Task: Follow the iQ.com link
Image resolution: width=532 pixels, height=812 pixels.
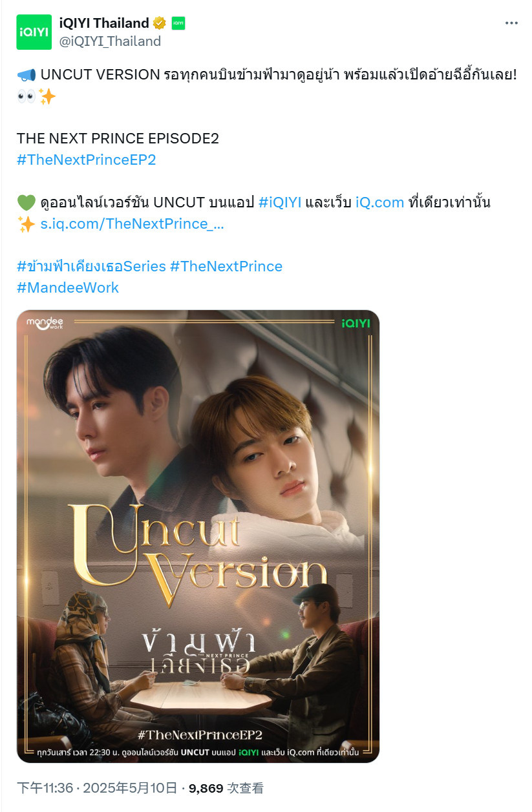Action: point(380,203)
